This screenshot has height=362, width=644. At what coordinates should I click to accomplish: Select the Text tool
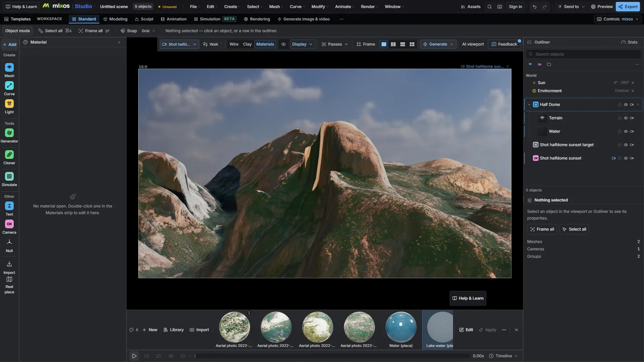(x=9, y=209)
